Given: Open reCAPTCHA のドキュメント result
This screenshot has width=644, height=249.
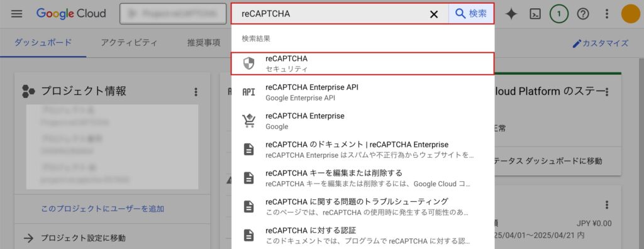Looking at the screenshot, I should [363, 150].
